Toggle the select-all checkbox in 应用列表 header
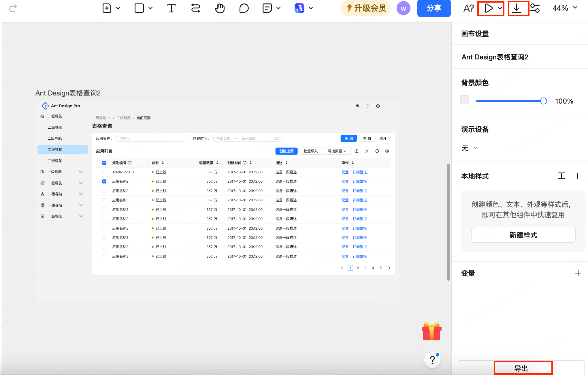The height and width of the screenshot is (375, 588). (104, 163)
